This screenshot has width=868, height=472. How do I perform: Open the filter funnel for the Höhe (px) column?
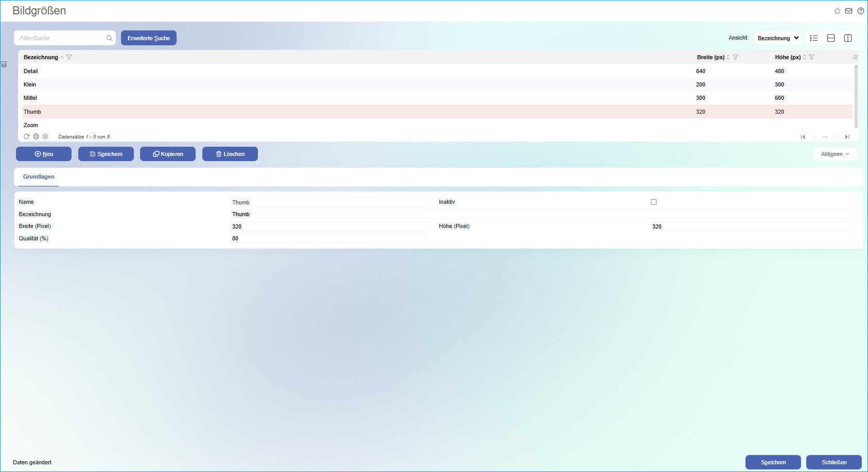(x=811, y=57)
